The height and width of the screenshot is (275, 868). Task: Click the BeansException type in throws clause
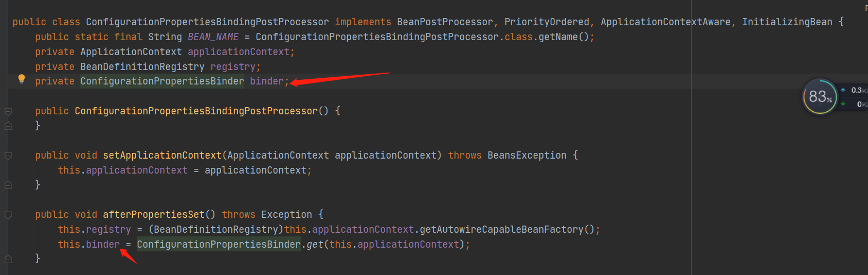click(527, 156)
